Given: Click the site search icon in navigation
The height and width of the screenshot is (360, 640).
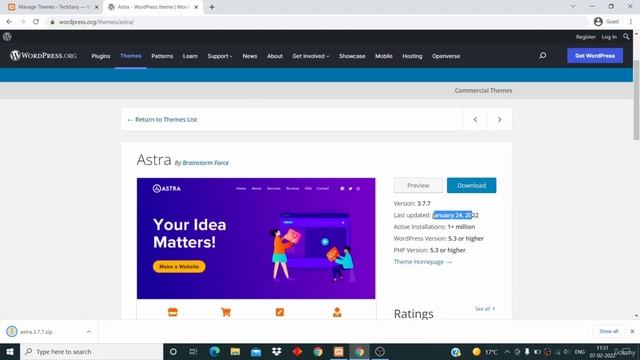Looking at the screenshot, I should coord(542,56).
